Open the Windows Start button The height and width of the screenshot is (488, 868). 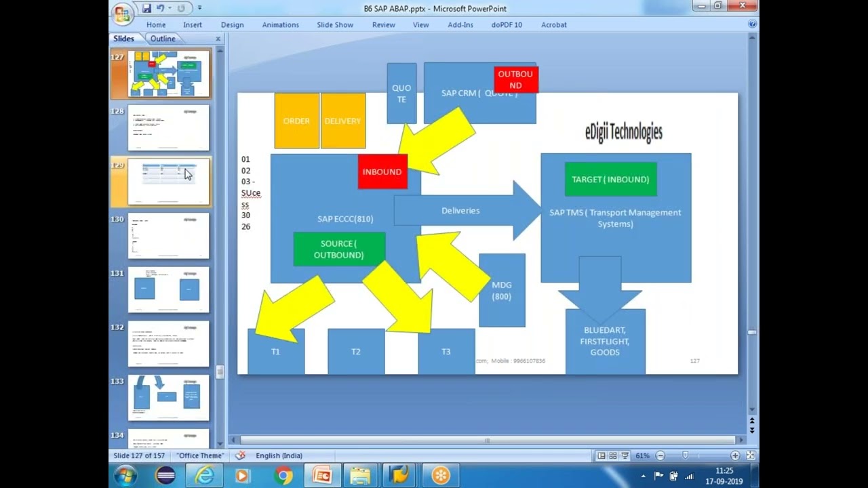(x=125, y=476)
